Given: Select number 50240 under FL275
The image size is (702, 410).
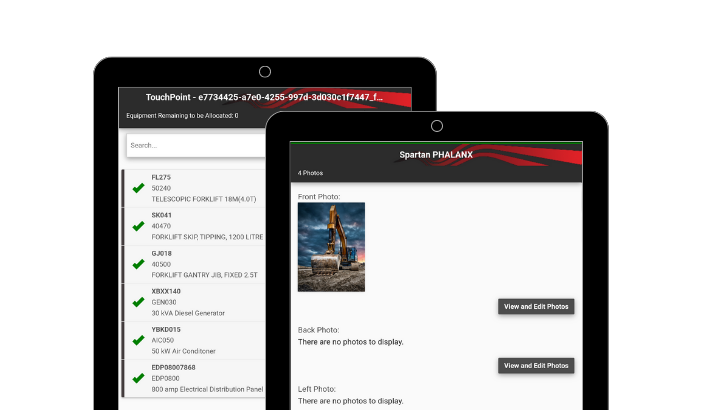Looking at the screenshot, I should (x=161, y=188).
